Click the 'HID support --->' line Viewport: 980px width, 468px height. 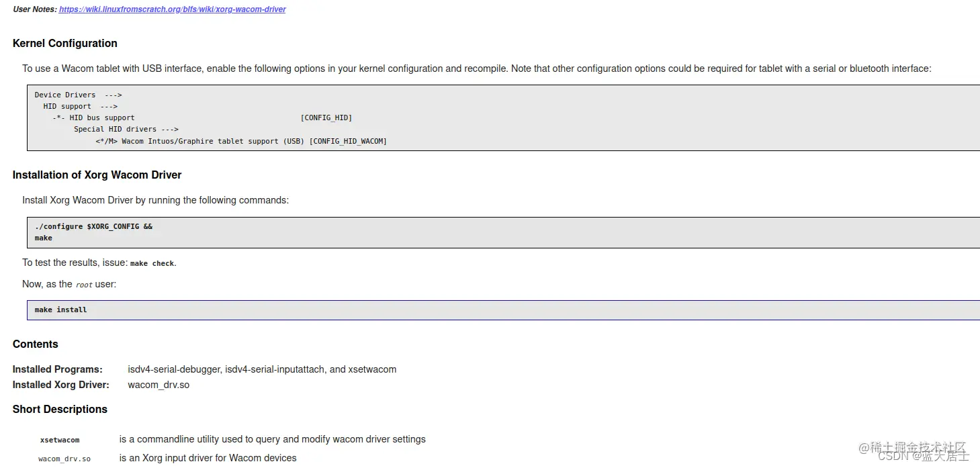(81, 106)
